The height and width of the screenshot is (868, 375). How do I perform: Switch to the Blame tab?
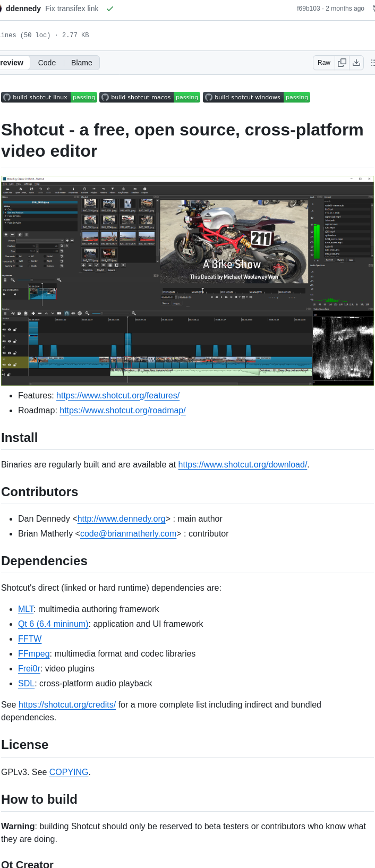(x=82, y=63)
